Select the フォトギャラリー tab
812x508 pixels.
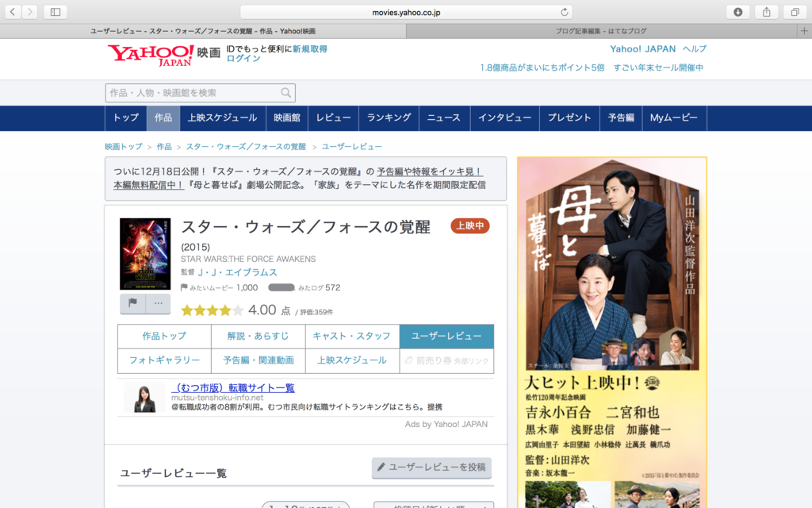click(x=164, y=360)
